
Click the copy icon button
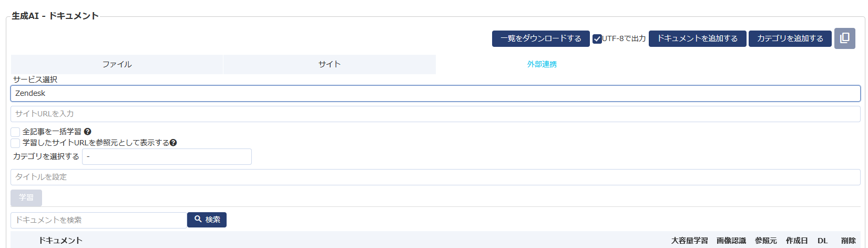tap(844, 38)
